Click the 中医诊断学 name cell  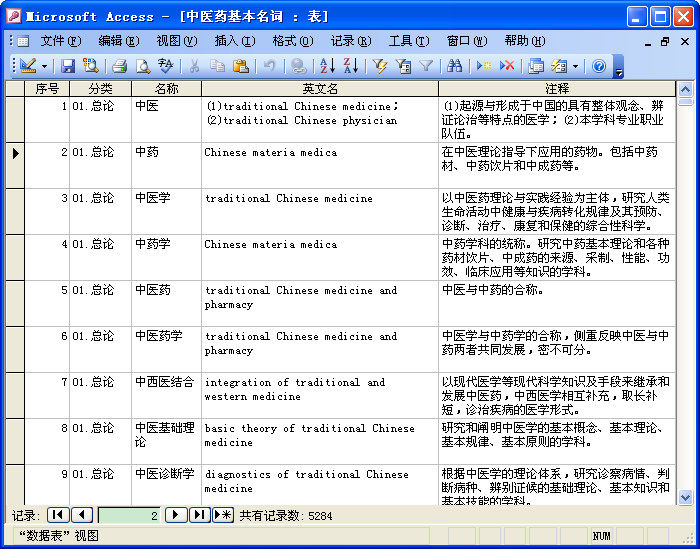click(167, 485)
